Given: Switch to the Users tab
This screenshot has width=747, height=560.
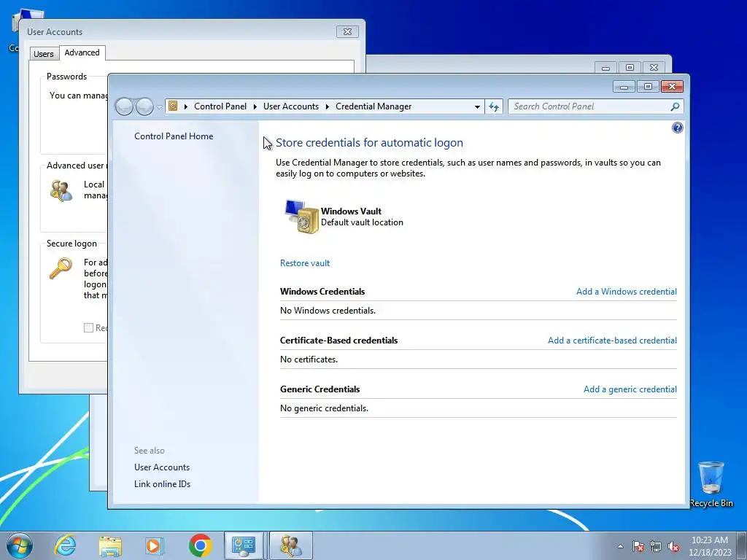Looking at the screenshot, I should coord(43,54).
